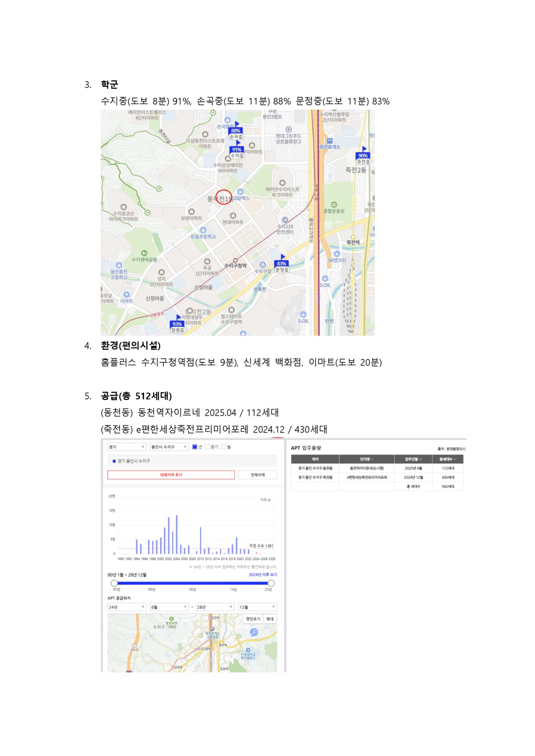Click the 총세대수 column header
Screen dimensions: 535x756
point(448,459)
